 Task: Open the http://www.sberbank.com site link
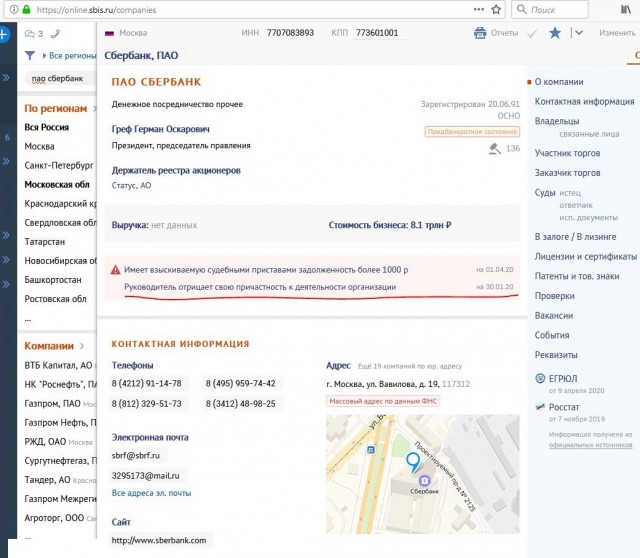tap(159, 540)
